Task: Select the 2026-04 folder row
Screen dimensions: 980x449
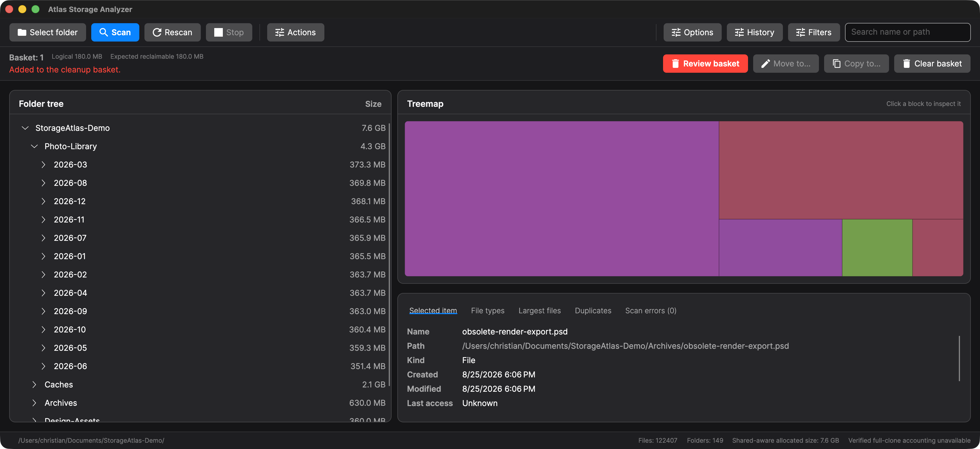Action: tap(201, 293)
